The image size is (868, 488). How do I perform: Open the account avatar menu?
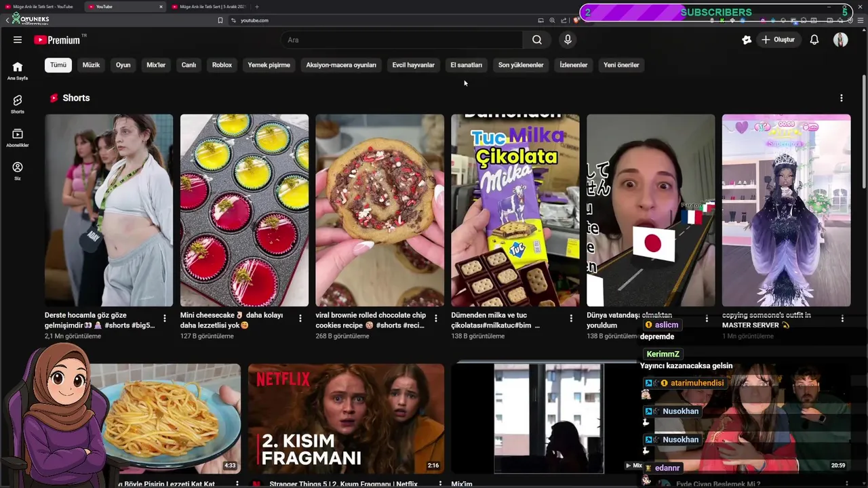(841, 40)
